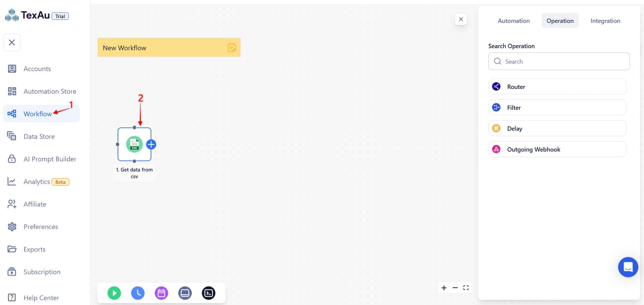
Task: Select the Get data from CSV node
Action: tap(134, 144)
